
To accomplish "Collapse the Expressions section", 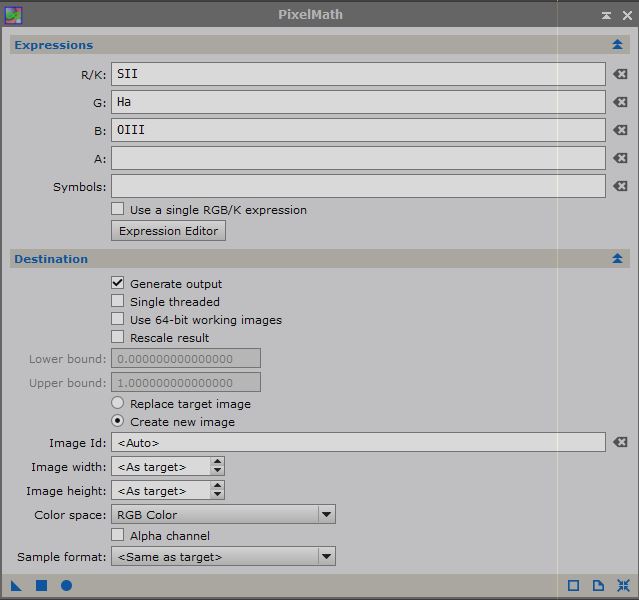I will [617, 44].
